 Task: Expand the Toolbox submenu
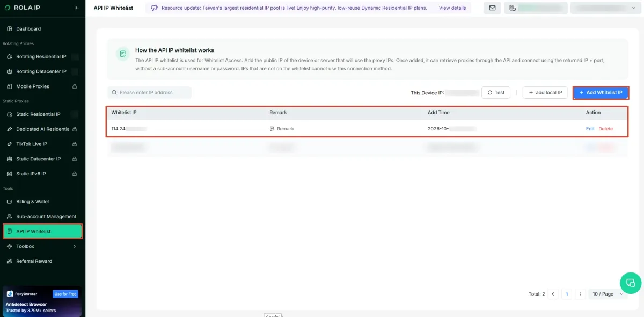click(x=42, y=246)
